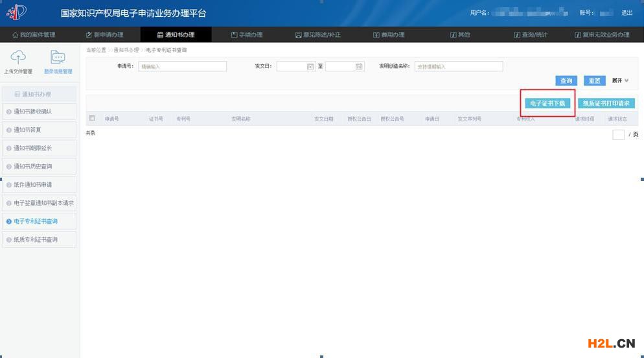Switch to the 手续办理 tab
This screenshot has height=358, width=644.
247,35
